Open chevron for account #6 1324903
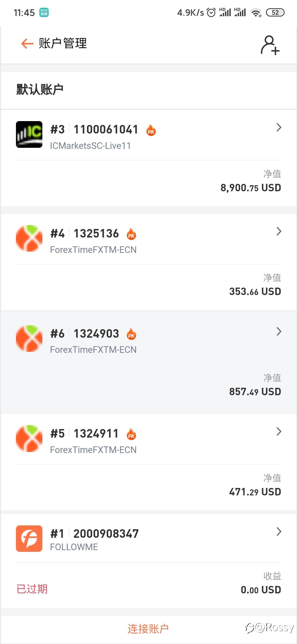The height and width of the screenshot is (644, 297). click(279, 332)
